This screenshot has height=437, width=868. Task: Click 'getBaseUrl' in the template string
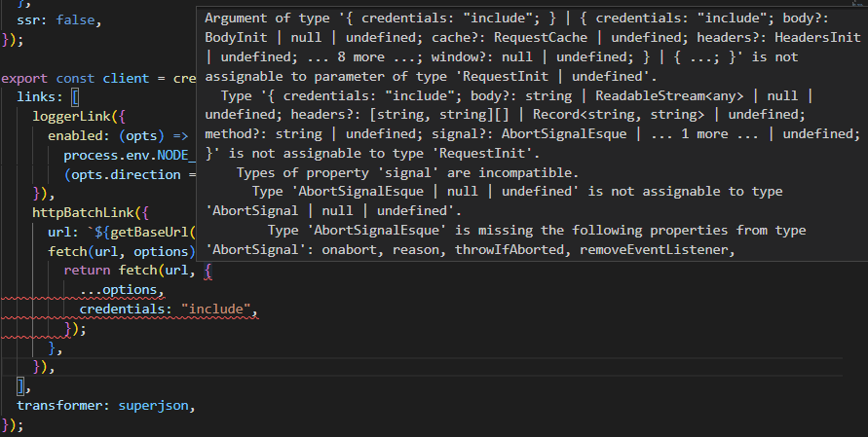(149, 232)
